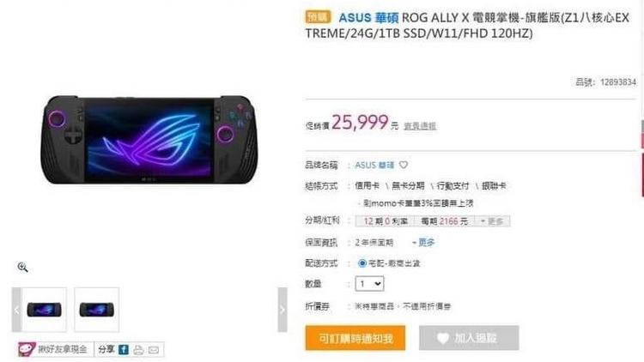
Task: Go to previous thumbnail with left arrow
Action: click(16, 310)
